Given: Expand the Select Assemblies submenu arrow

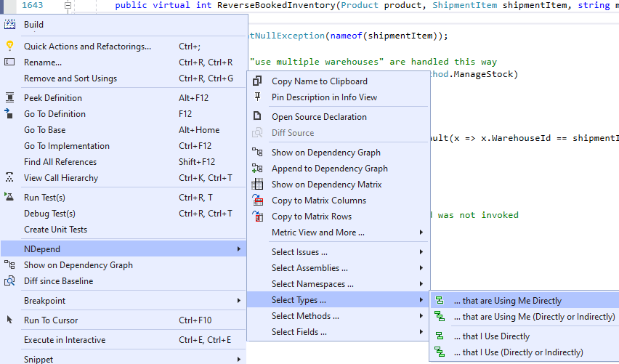Looking at the screenshot, I should (421, 267).
